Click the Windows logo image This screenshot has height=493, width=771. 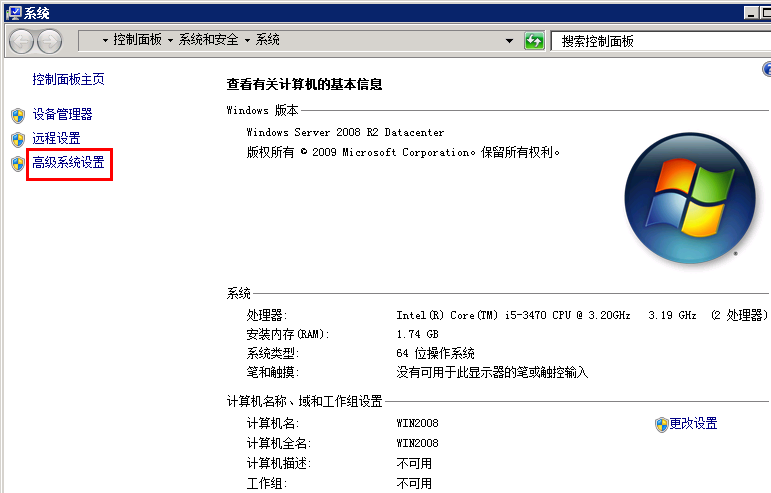point(690,198)
